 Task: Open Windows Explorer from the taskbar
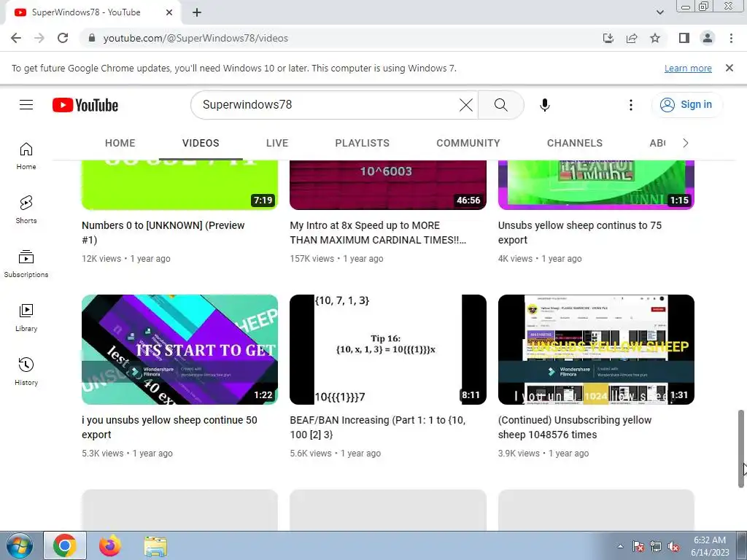pos(155,545)
